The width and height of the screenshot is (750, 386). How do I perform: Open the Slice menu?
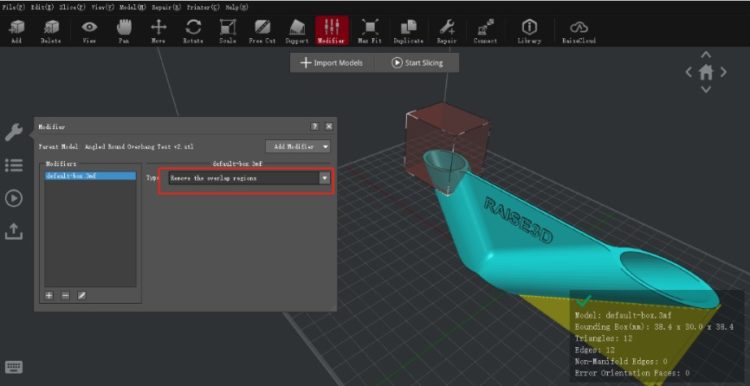[x=73, y=7]
